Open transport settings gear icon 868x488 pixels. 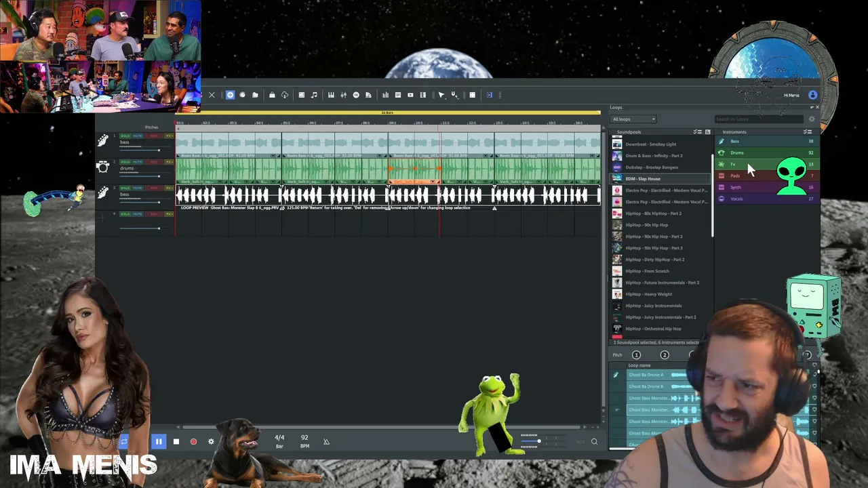point(211,442)
